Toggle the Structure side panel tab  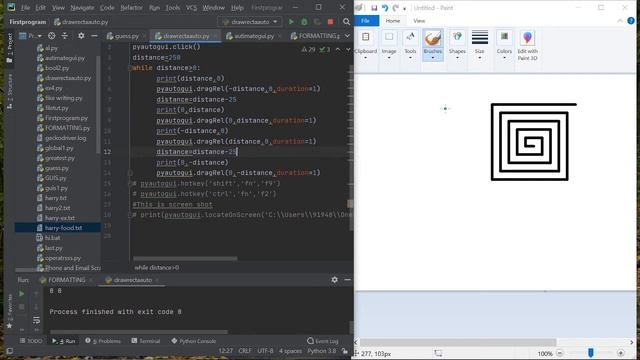(9, 91)
